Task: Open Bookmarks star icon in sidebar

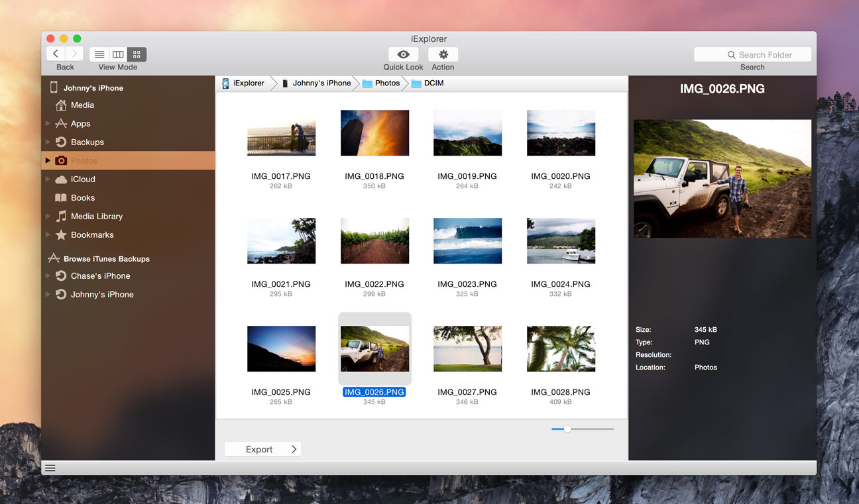Action: pos(61,235)
